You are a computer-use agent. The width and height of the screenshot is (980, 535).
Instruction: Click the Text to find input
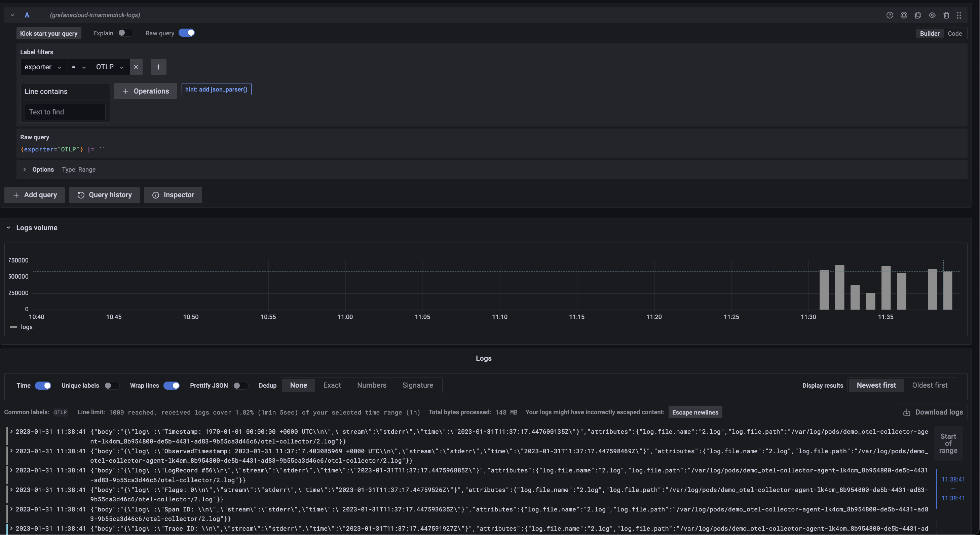(65, 112)
